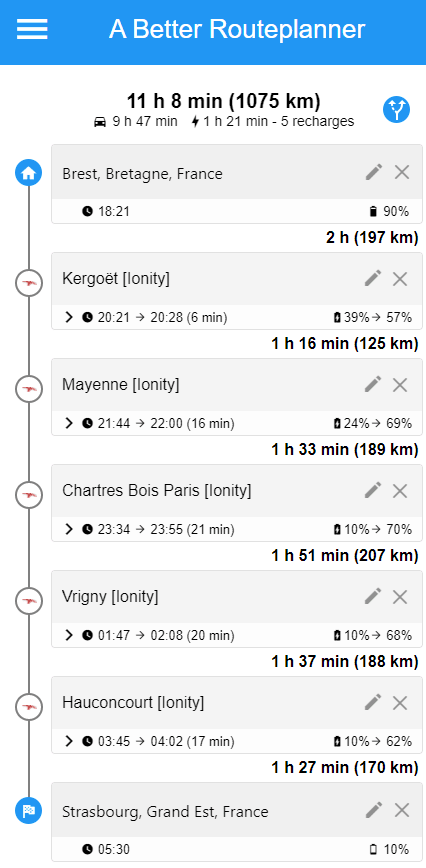Expand Mayenne charging details chevron

69,423
